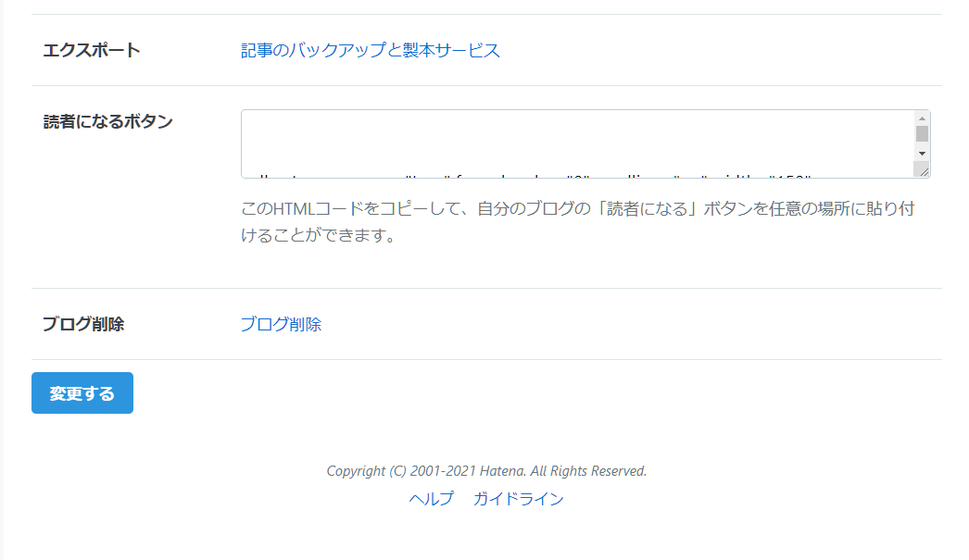969x560 pixels.
Task: Click the textarea resize handle corner
Action: click(x=923, y=169)
